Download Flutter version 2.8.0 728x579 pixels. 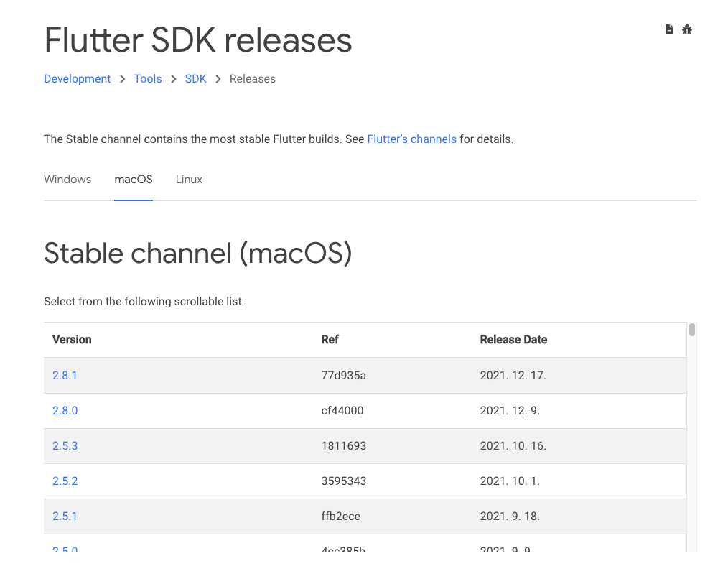(x=65, y=411)
